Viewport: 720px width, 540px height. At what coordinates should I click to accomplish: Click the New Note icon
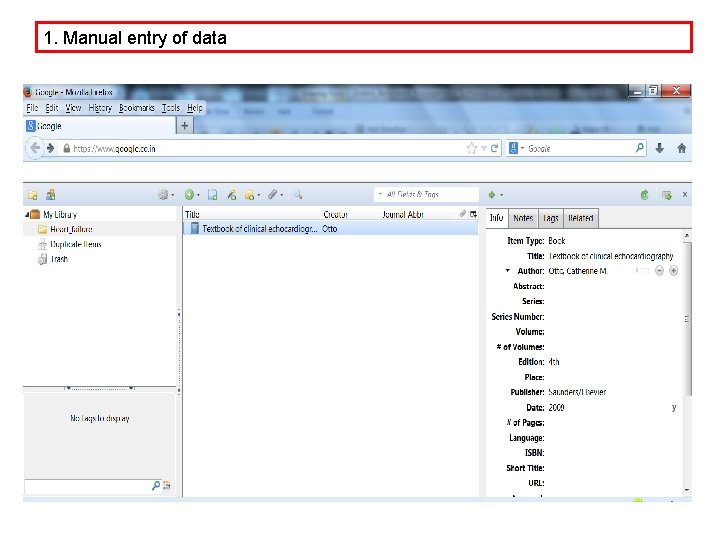pos(249,195)
